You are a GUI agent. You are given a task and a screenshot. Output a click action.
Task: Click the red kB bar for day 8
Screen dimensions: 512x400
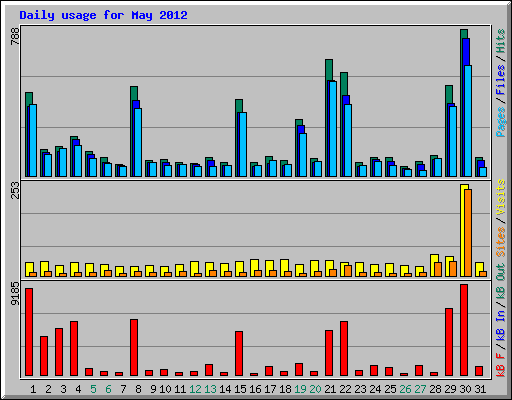134,347
